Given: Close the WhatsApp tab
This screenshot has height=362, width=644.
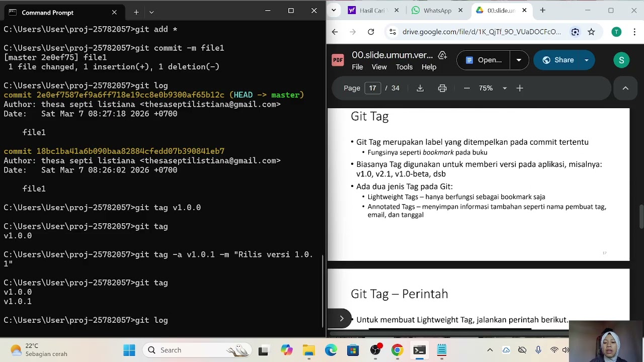Looking at the screenshot, I should point(460,10).
